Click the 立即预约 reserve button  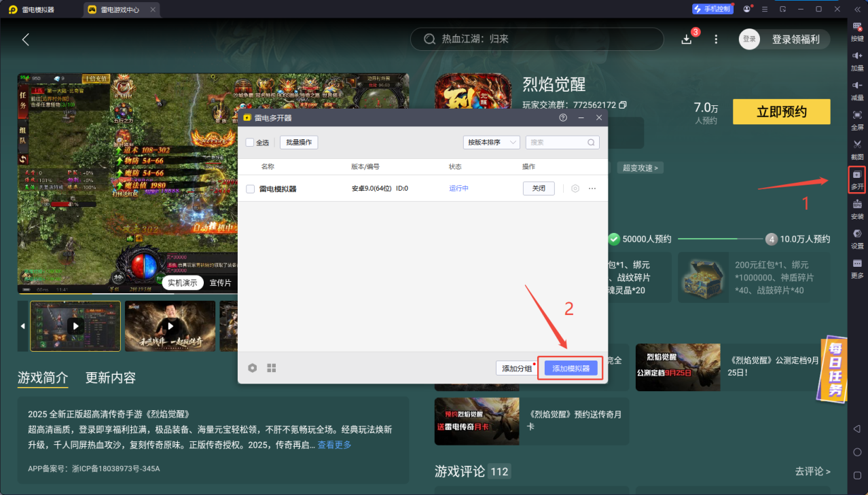(782, 112)
